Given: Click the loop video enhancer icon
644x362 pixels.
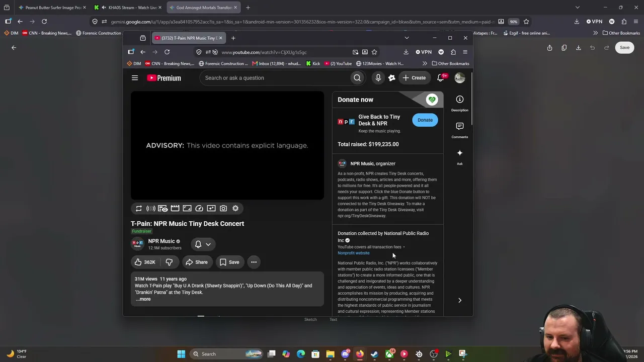Looking at the screenshot, I should pos(139,208).
